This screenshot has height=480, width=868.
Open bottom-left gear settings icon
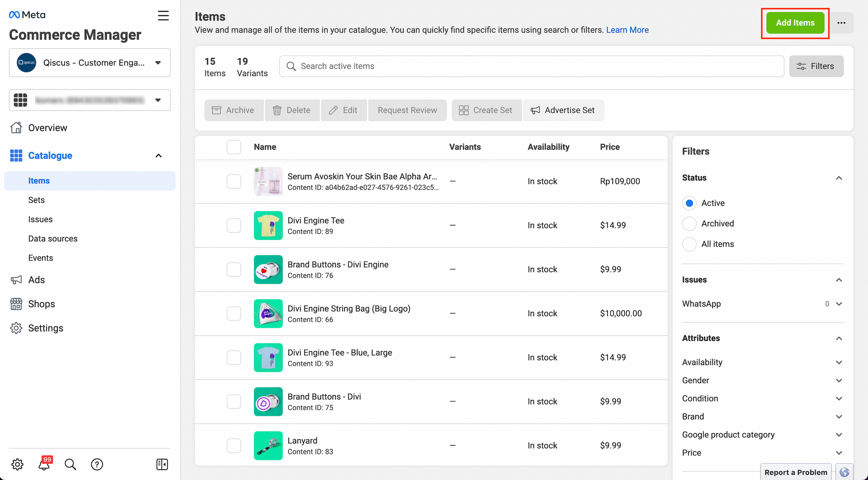(x=17, y=464)
